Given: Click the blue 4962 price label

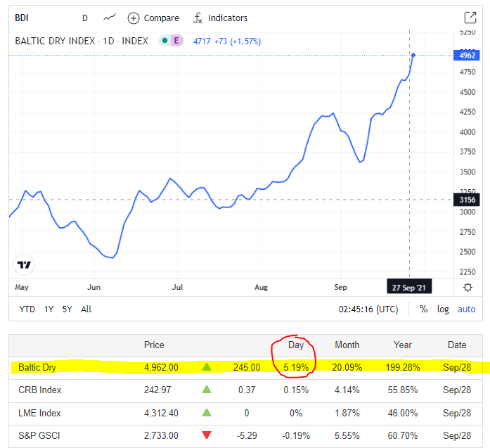Looking at the screenshot, I should click(467, 56).
